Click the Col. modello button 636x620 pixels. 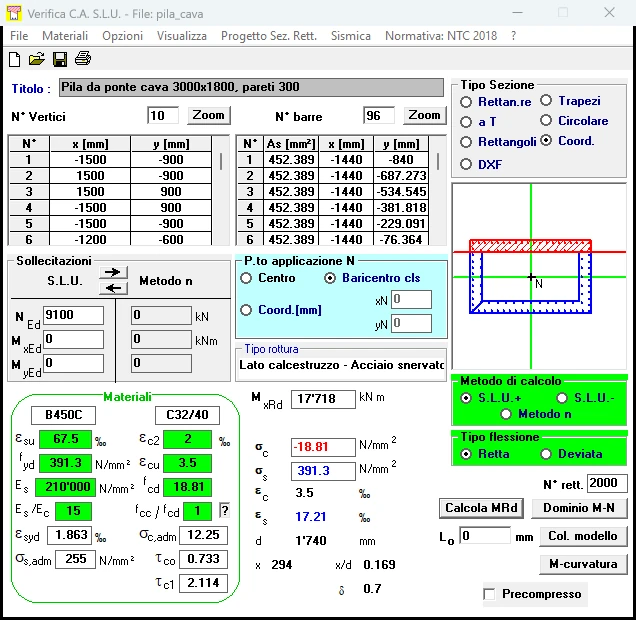[583, 536]
